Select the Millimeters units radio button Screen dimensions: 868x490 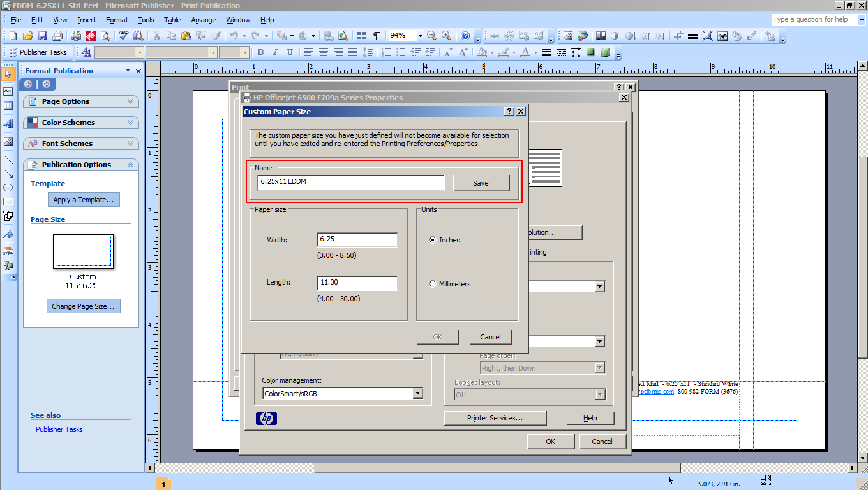tap(433, 283)
